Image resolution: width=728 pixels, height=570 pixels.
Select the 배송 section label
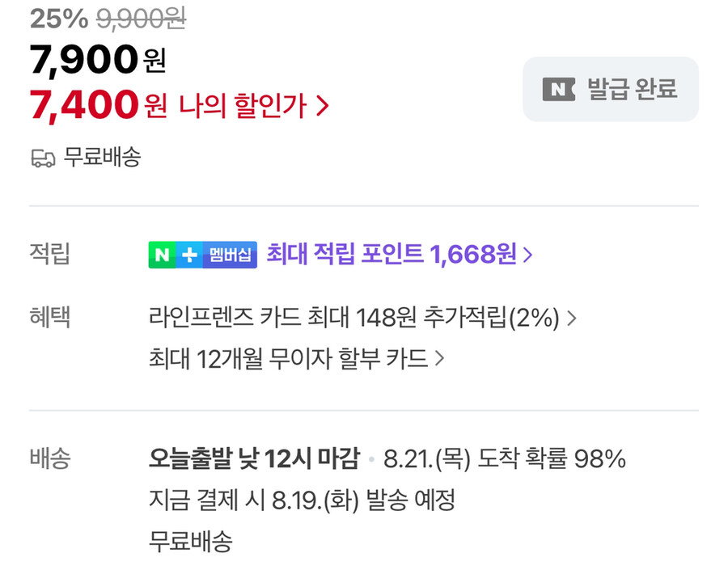click(50, 458)
